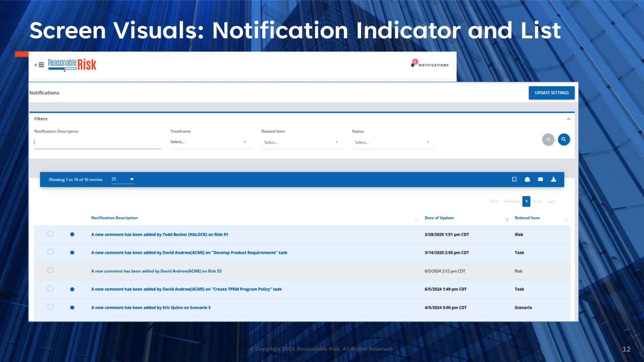The height and width of the screenshot is (362, 644).
Task: Mark as read using open-envelope icon
Action: (527, 179)
